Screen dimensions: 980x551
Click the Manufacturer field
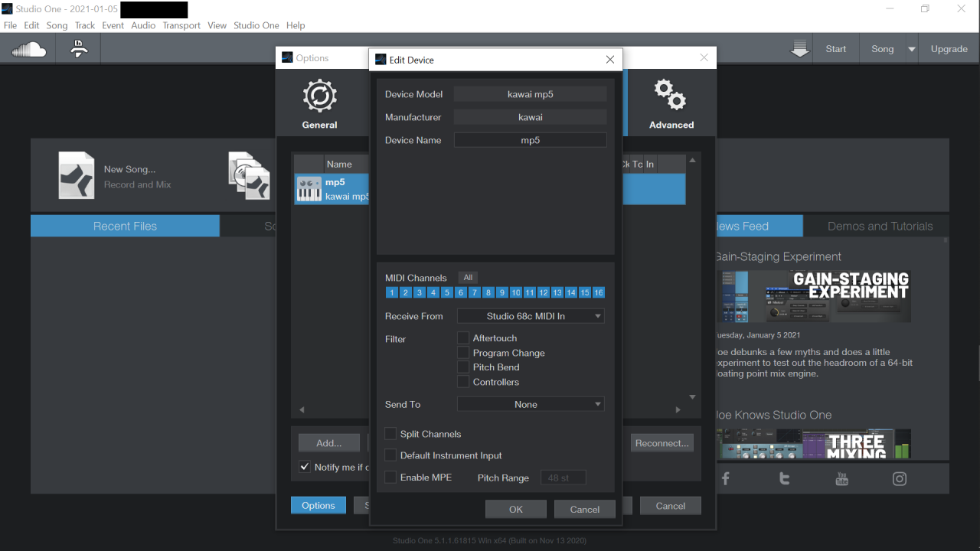[x=531, y=117]
